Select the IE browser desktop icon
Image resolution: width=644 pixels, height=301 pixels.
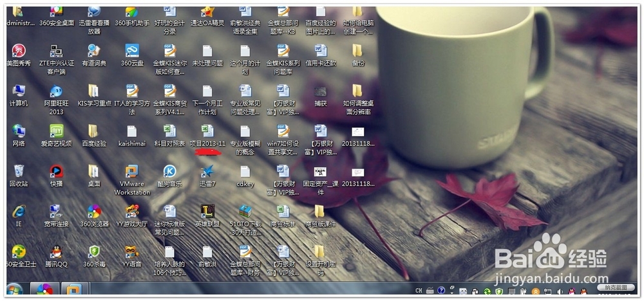pyautogui.click(x=19, y=216)
